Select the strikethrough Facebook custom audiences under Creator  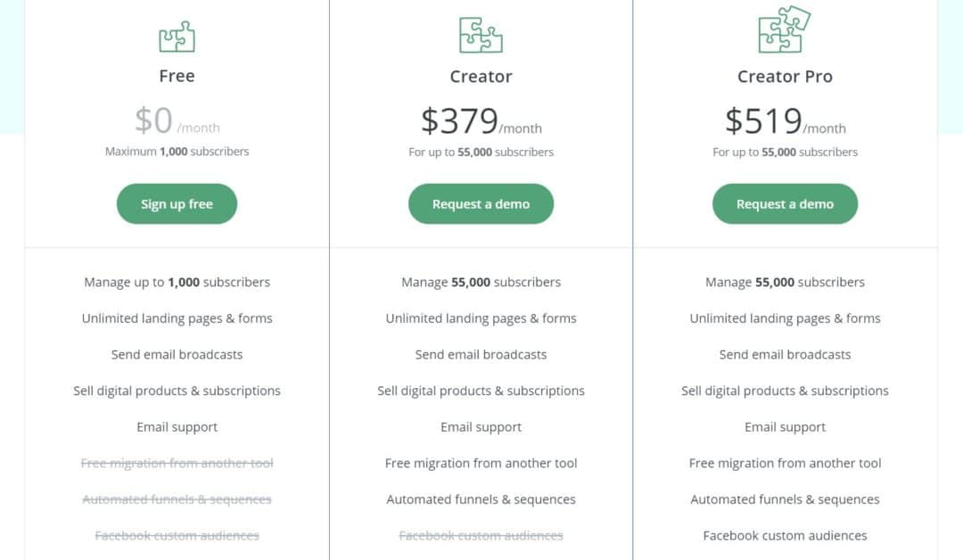[x=481, y=535]
